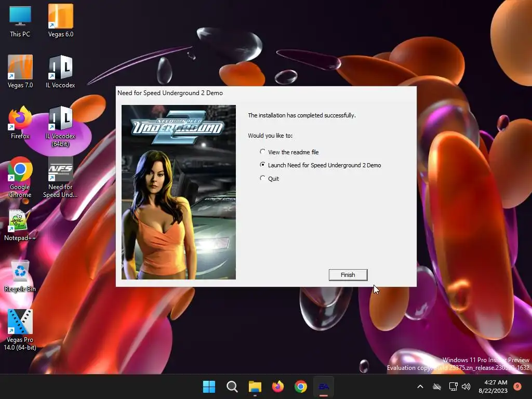
Task: Click the 'Would you like to:' text
Action: [270, 136]
